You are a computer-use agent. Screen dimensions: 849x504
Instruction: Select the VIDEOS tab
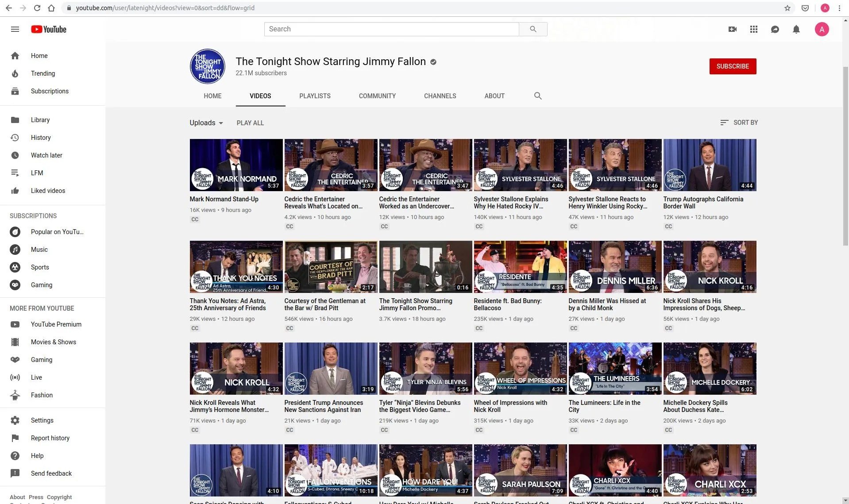pyautogui.click(x=260, y=96)
